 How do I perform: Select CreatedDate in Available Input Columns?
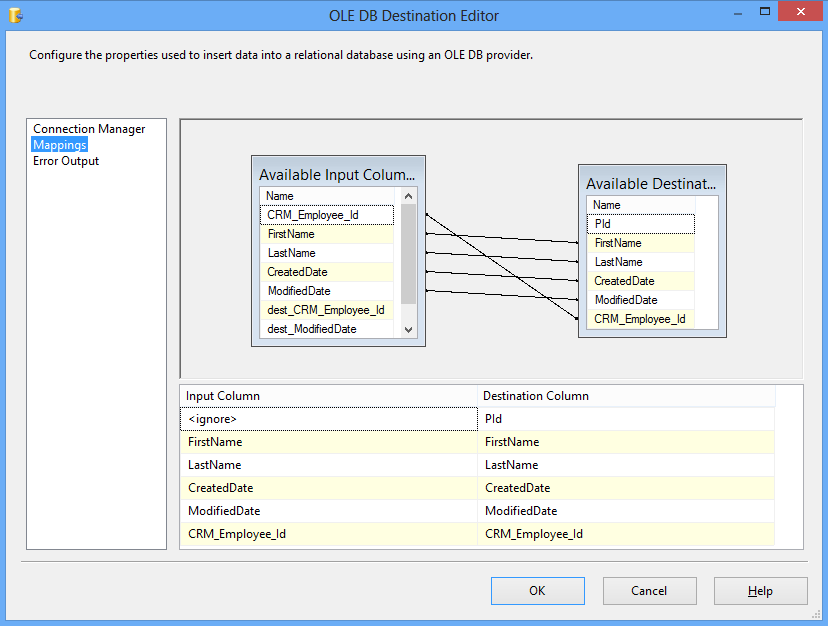click(x=327, y=272)
